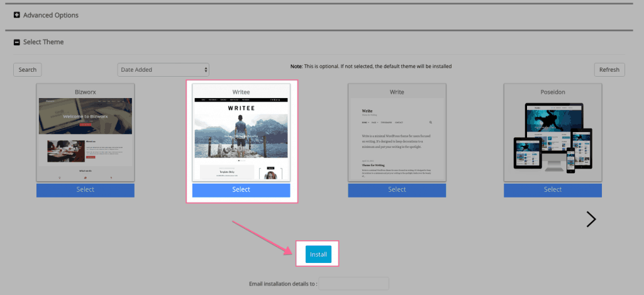View the Write theme preview image

[x=397, y=138]
